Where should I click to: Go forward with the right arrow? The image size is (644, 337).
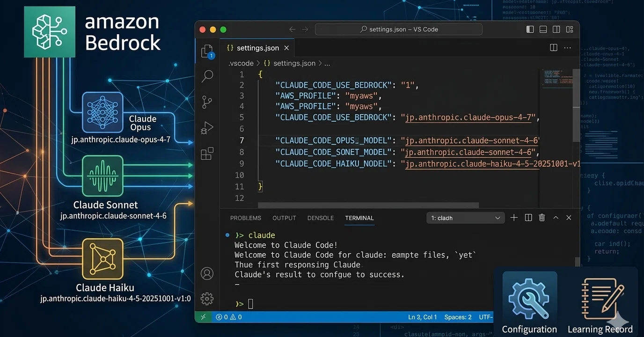(305, 29)
